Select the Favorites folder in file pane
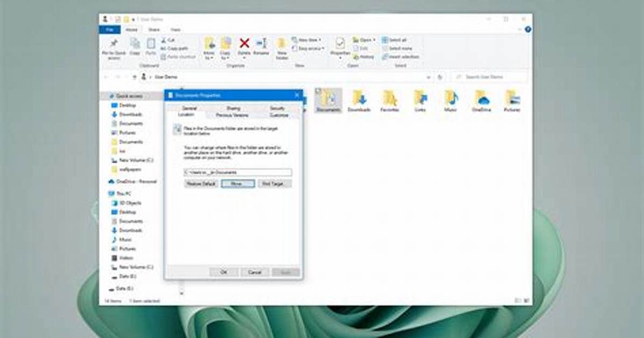644x338 pixels. point(389,100)
